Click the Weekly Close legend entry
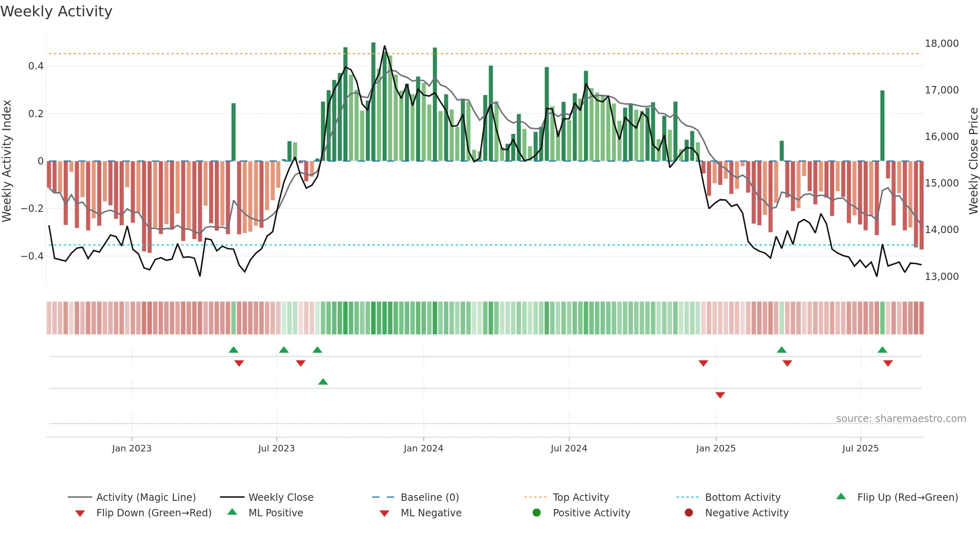The image size is (980, 551). click(267, 497)
